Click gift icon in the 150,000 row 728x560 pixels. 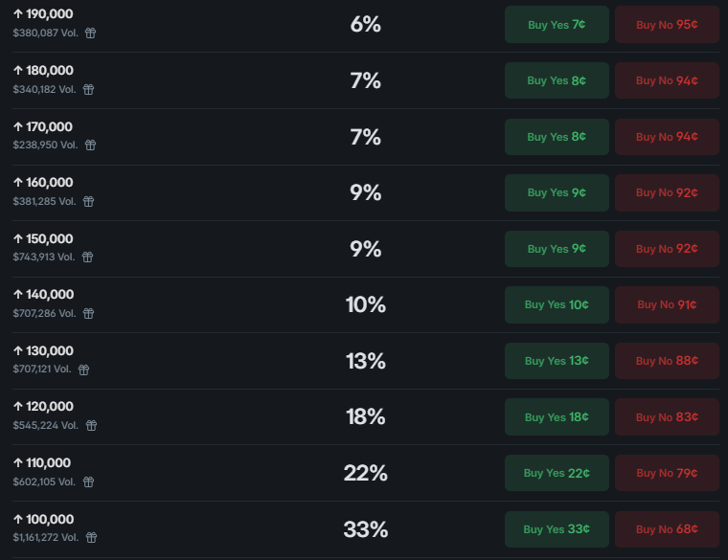click(87, 258)
